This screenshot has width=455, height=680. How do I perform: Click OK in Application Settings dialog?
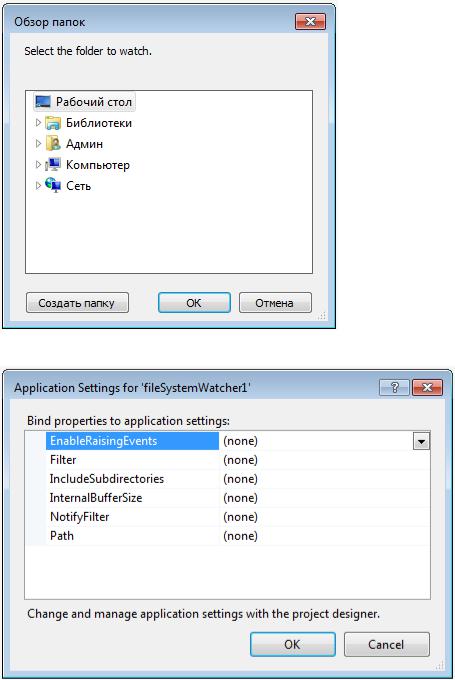pos(293,644)
